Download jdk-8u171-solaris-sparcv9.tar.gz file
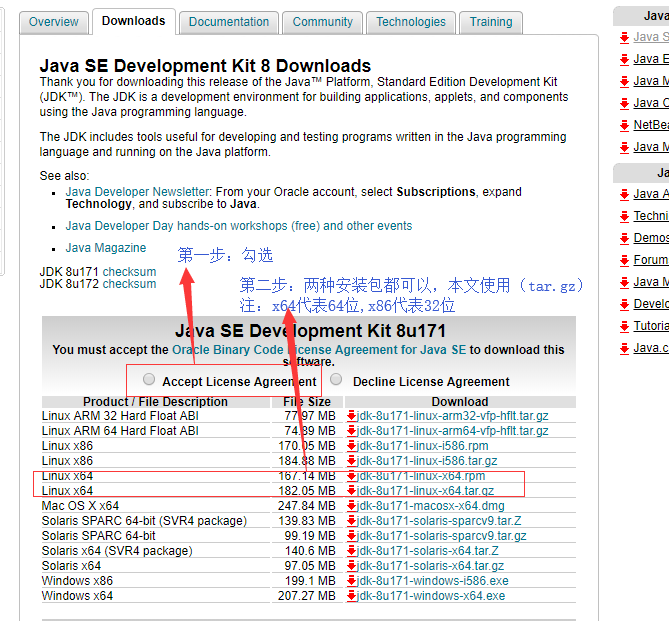Viewport: 669px width, 621px height. pyautogui.click(x=442, y=536)
